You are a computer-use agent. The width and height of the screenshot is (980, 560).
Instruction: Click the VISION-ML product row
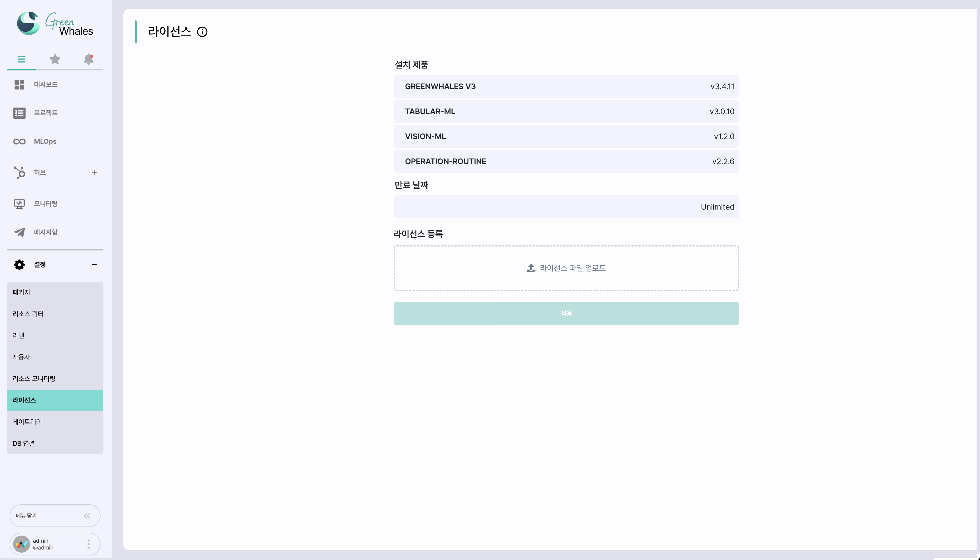tap(566, 136)
